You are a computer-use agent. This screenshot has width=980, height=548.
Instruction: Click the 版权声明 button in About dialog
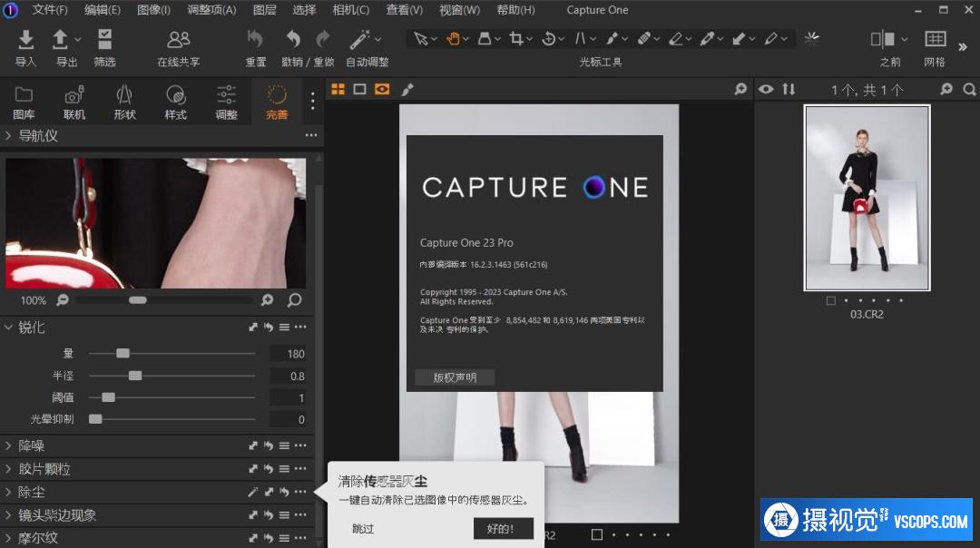[x=455, y=377]
